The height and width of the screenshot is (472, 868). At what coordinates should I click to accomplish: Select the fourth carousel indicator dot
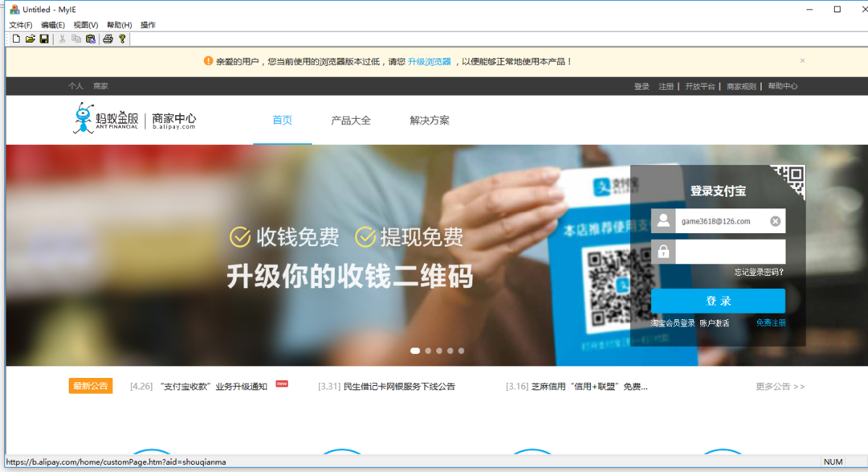450,350
